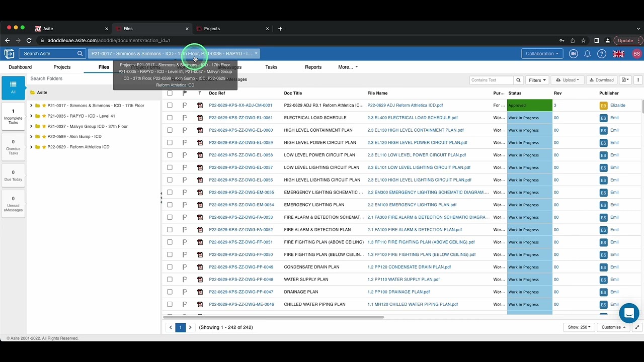This screenshot has width=644, height=362.
Task: Click page 1 button in pagination
Action: tap(180, 327)
